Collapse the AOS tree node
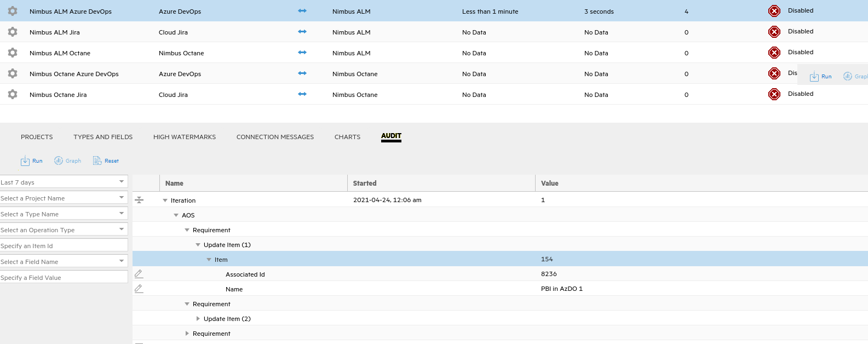This screenshot has width=868, height=344. tap(176, 215)
